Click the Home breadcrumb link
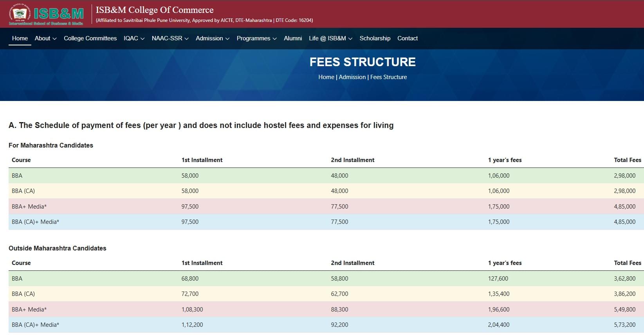644x335 pixels. tap(326, 77)
